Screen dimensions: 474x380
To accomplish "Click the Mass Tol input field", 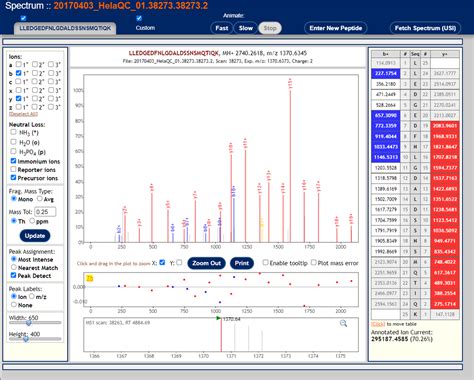I will 45,212.
